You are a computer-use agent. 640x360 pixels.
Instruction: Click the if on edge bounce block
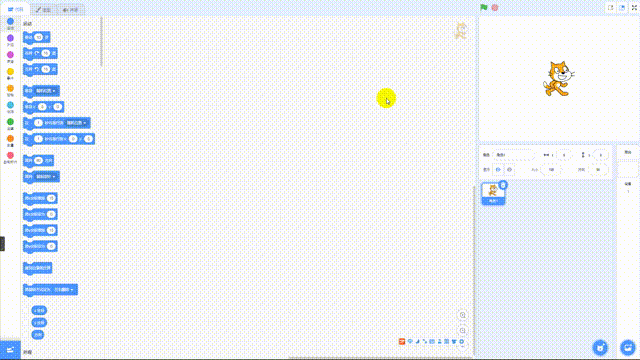point(38,268)
